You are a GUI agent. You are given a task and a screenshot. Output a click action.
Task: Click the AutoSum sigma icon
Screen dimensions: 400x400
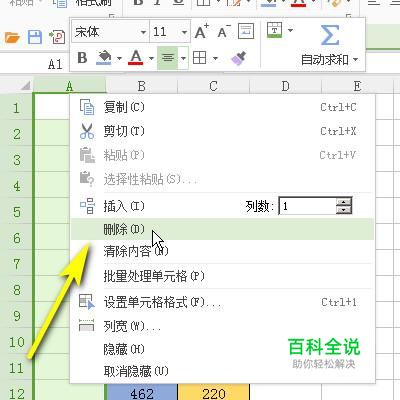tap(329, 35)
